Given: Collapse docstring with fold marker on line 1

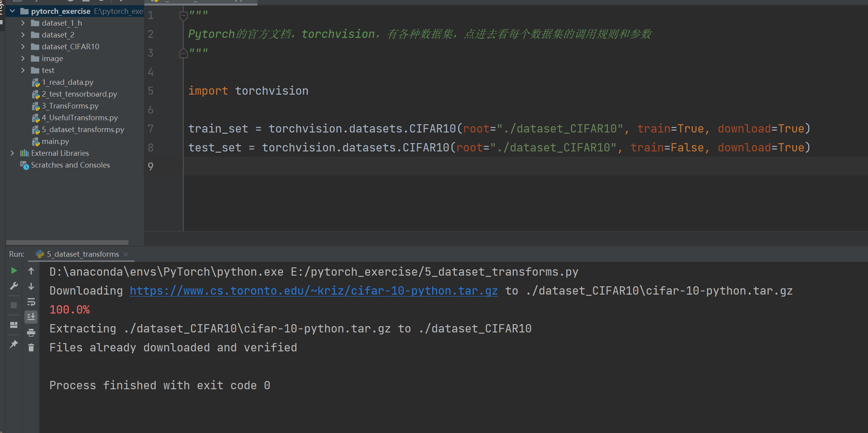Looking at the screenshot, I should point(183,16).
